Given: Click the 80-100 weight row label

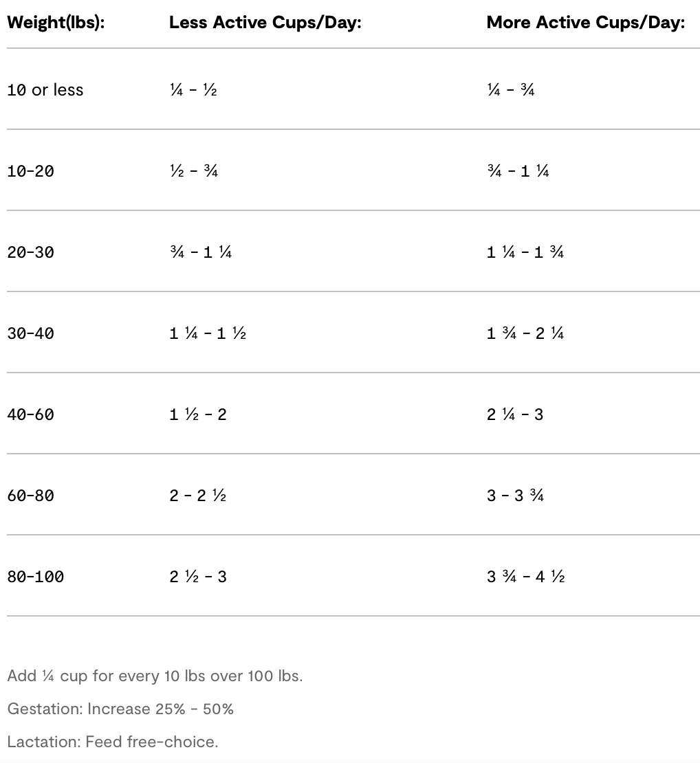Looking at the screenshot, I should tap(35, 577).
